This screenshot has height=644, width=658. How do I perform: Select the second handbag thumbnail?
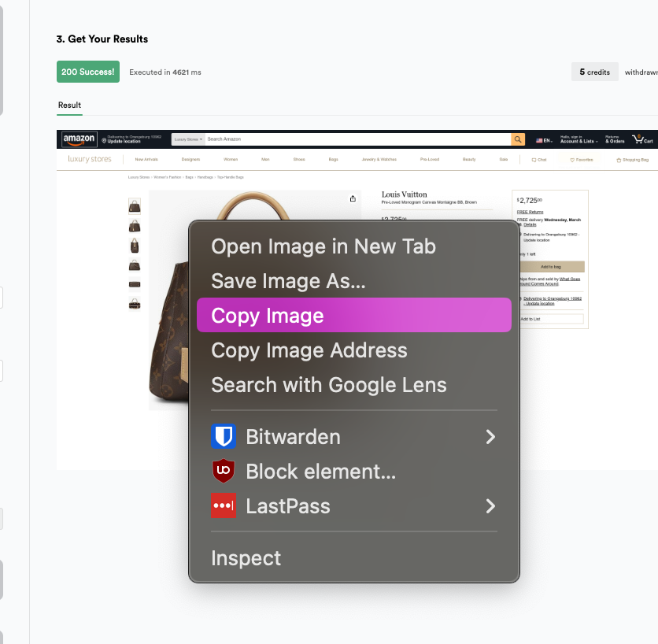[x=135, y=226]
